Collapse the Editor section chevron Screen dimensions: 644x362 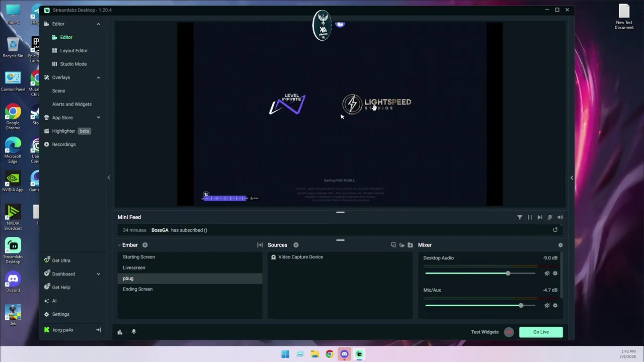[99, 24]
